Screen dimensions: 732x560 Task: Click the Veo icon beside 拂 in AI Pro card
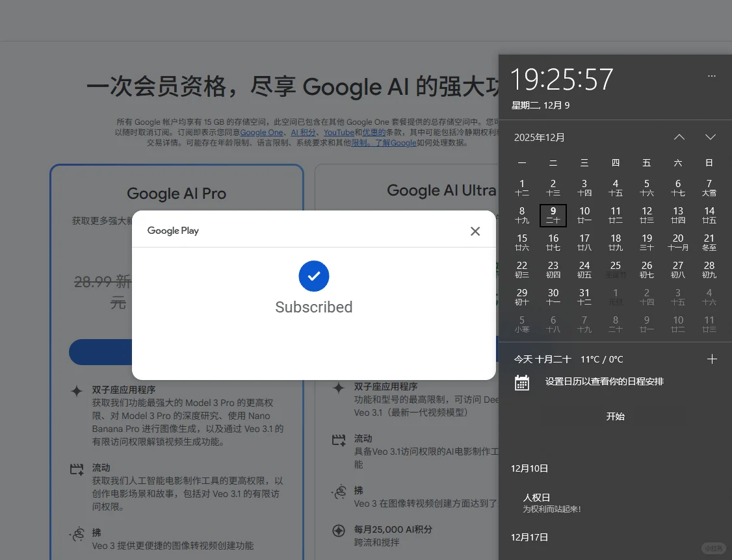78,535
